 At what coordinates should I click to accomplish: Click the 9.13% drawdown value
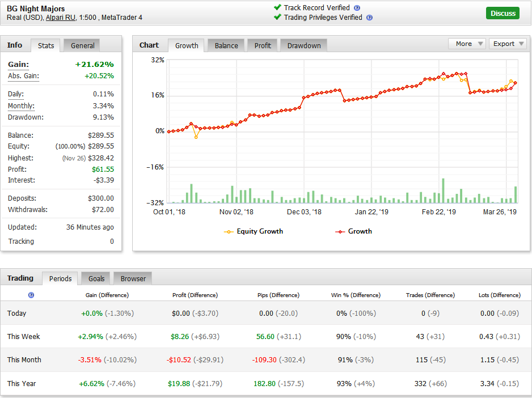[x=103, y=117]
